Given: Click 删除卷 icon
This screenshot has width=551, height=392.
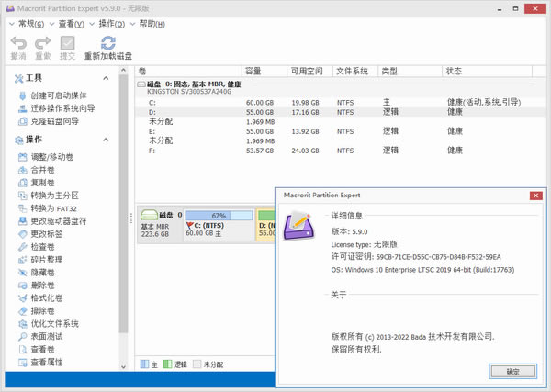Looking at the screenshot, I should 22,286.
